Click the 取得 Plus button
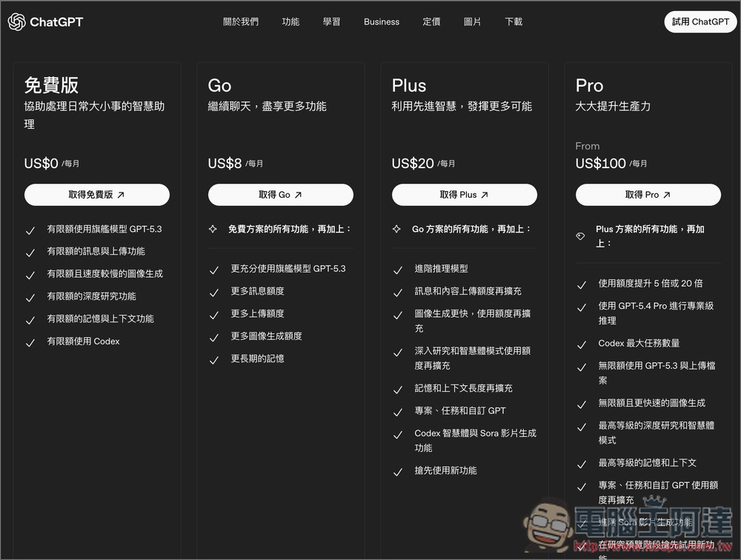This screenshot has height=560, width=741. point(464,195)
